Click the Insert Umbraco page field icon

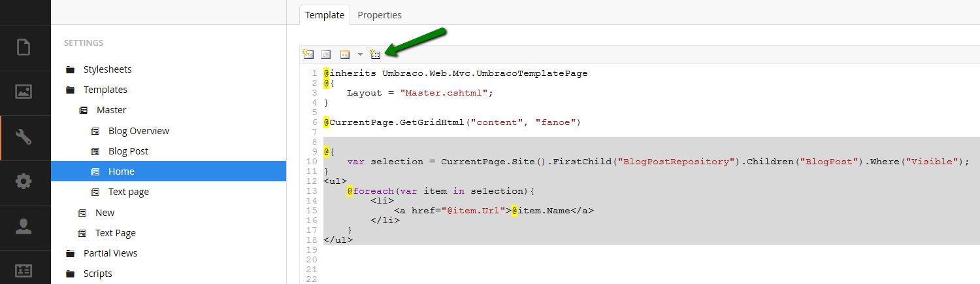tap(308, 54)
